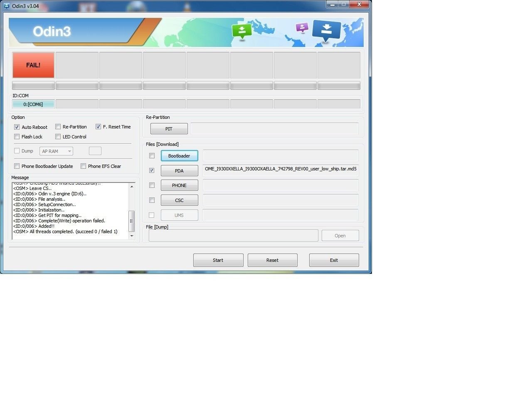Image resolution: width=532 pixels, height=399 pixels.
Task: Click the Message log scroll up arrow
Action: [x=132, y=186]
